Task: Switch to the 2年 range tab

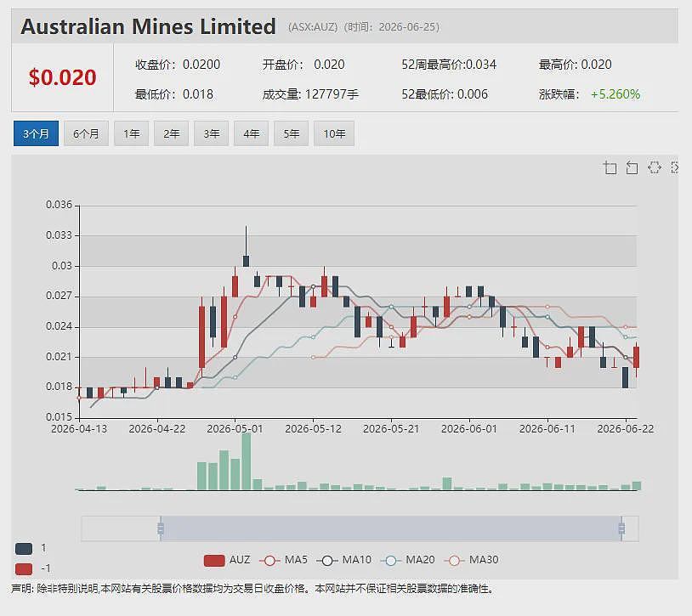Action: [x=171, y=133]
